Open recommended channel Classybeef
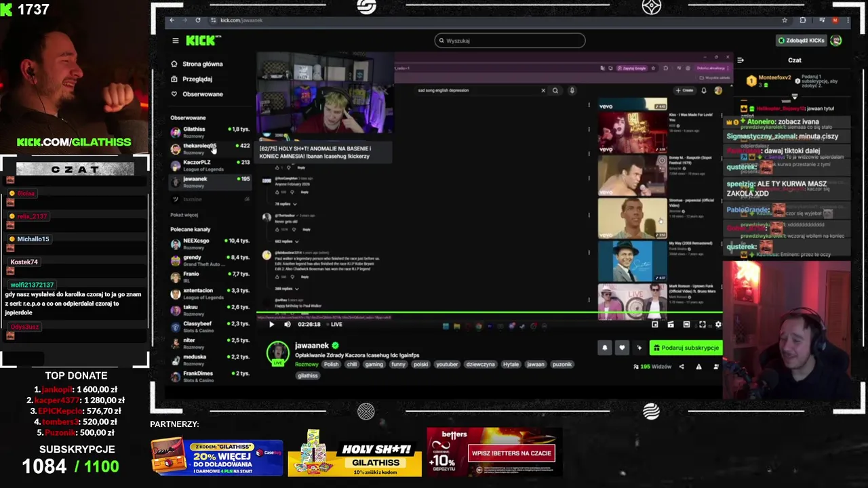 [x=210, y=326]
